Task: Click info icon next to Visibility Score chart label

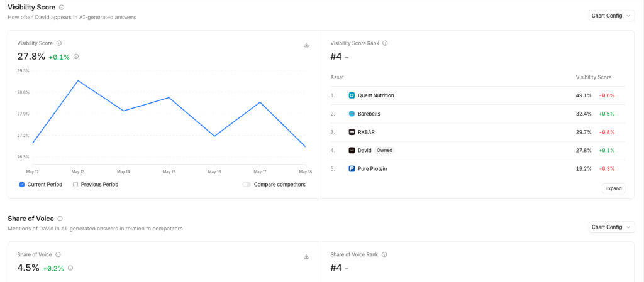Action: pyautogui.click(x=58, y=43)
